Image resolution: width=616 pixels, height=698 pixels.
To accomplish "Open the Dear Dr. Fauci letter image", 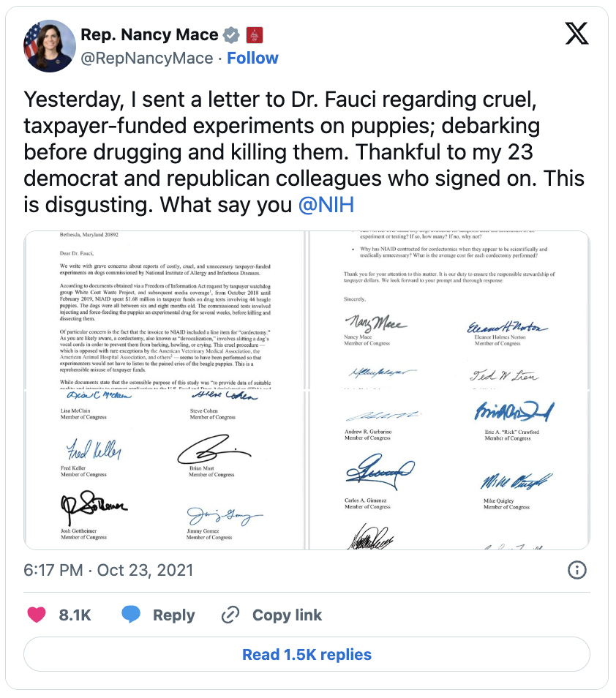I will (164, 309).
